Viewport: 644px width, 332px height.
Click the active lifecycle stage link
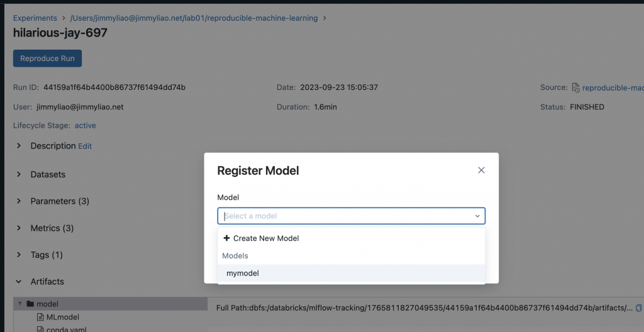coord(85,126)
